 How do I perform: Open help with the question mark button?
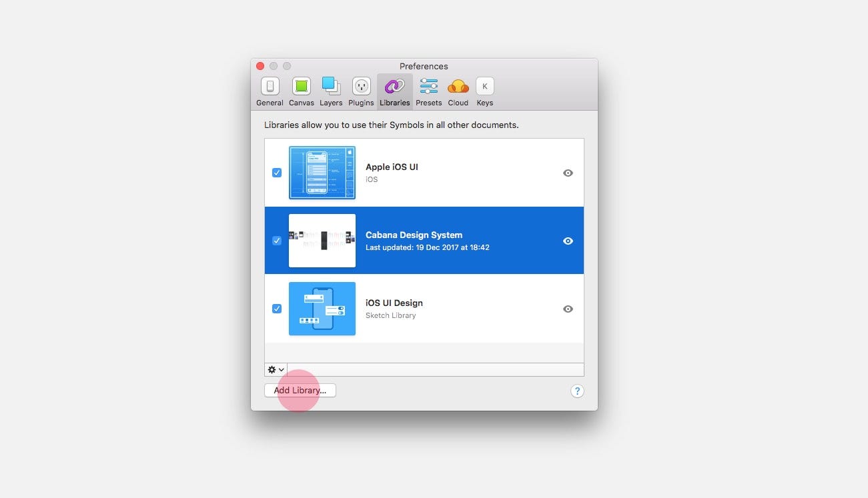coord(578,391)
